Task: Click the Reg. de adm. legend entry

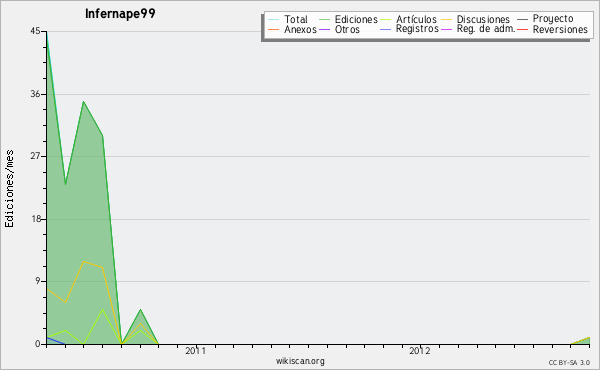Action: [478, 29]
